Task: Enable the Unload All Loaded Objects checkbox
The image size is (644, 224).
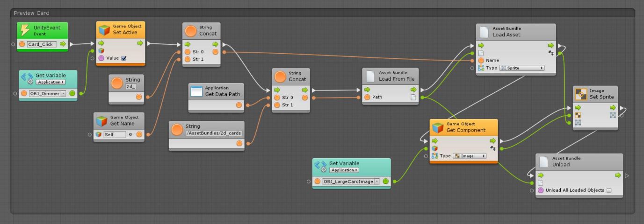Action: click(608, 190)
